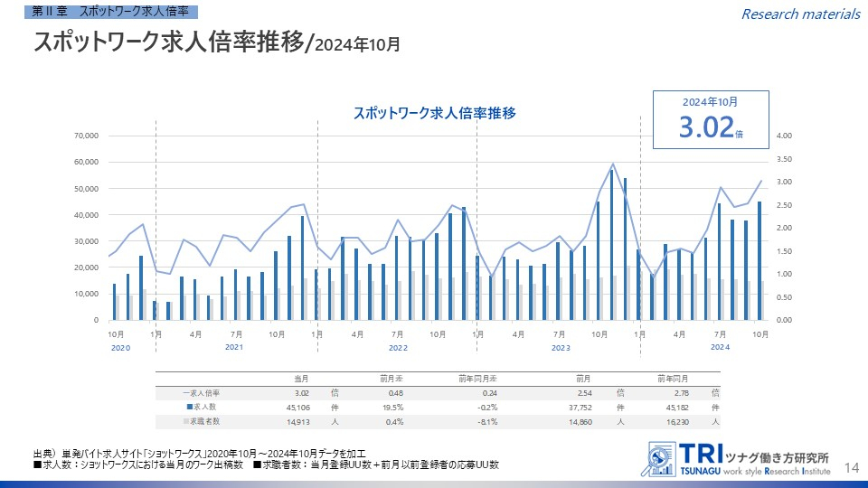
Task: Click the 求人倍率 line legend marker
Action: [185, 393]
